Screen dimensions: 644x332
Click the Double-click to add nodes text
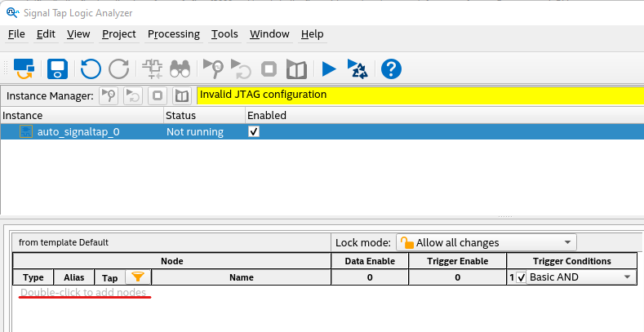point(83,293)
